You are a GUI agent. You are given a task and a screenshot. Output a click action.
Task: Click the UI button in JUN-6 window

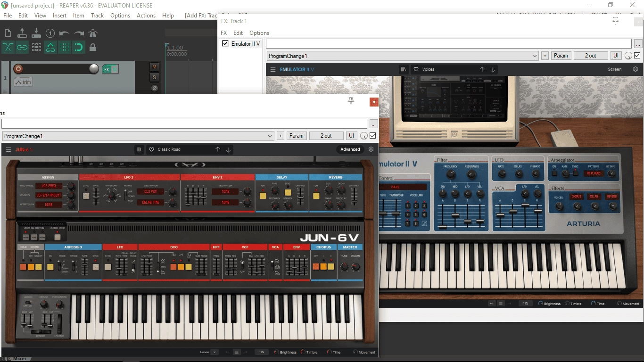coord(351,136)
